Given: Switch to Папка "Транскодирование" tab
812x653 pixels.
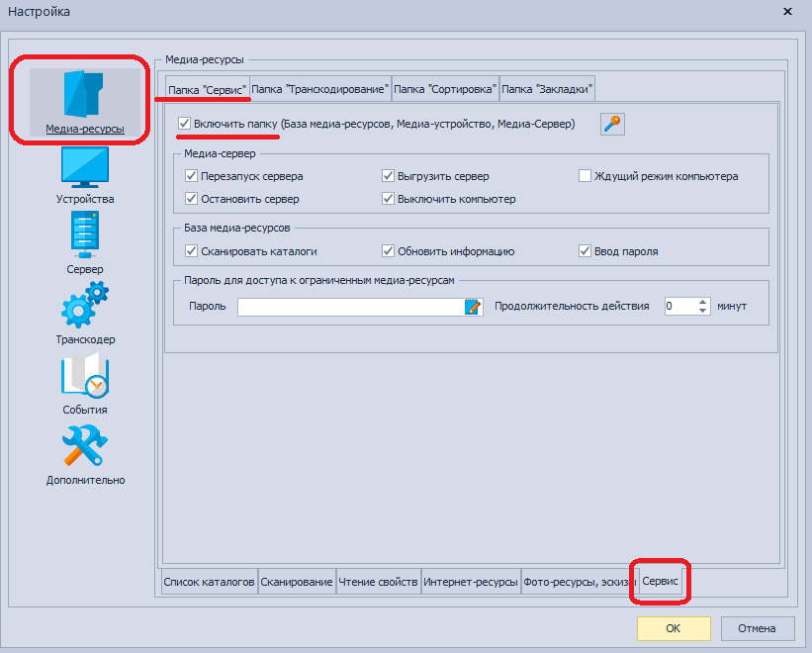Looking at the screenshot, I should click(319, 89).
